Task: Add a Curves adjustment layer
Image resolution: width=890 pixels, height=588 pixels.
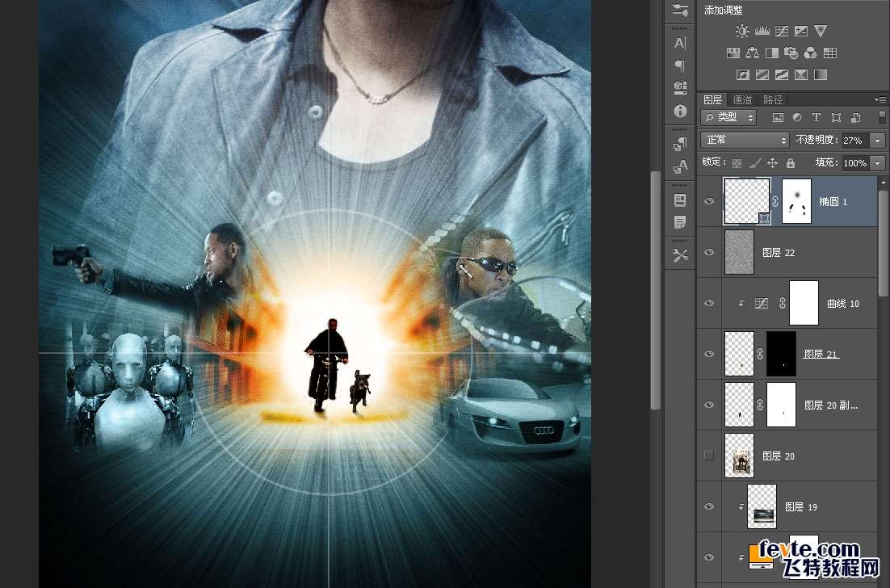Action: tap(782, 31)
